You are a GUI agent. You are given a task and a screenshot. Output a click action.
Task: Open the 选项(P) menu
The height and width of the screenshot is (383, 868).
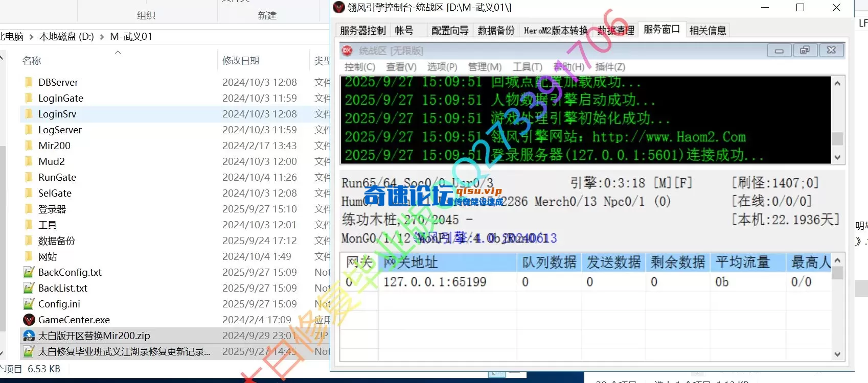point(442,67)
